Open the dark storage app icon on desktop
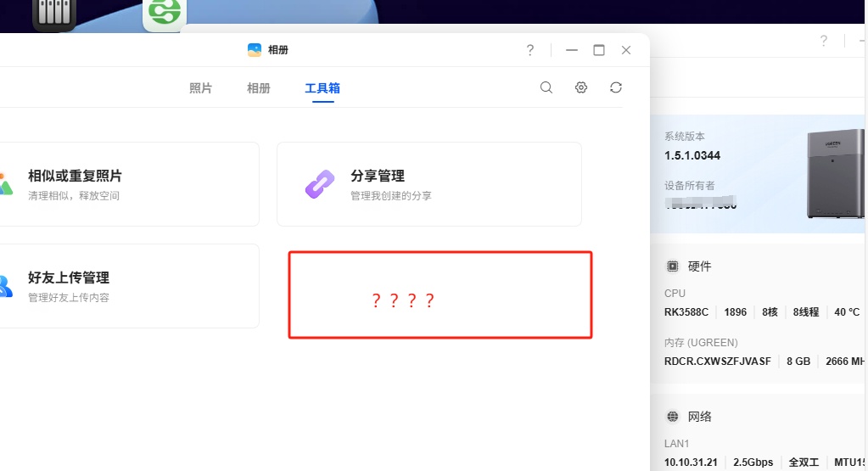The image size is (868, 471). tap(54, 14)
